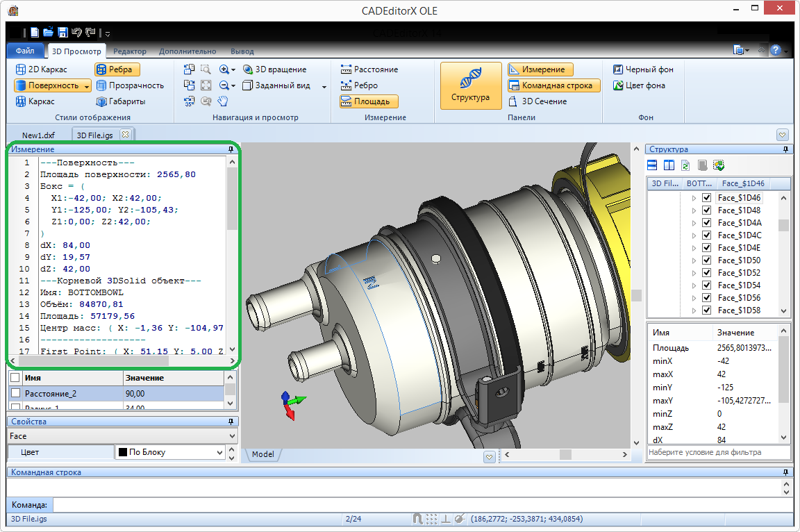
Task: Click the Save icon in quick access toolbar
Action: coord(62,32)
